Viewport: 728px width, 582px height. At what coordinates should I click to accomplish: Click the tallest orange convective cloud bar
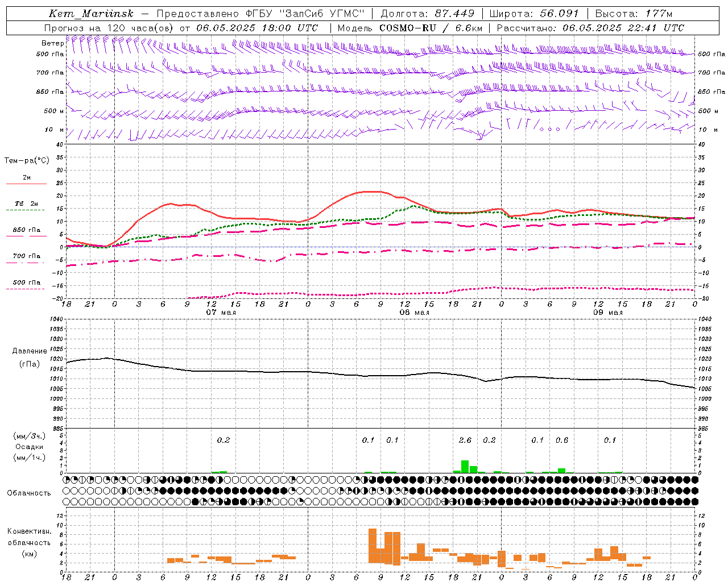click(373, 546)
